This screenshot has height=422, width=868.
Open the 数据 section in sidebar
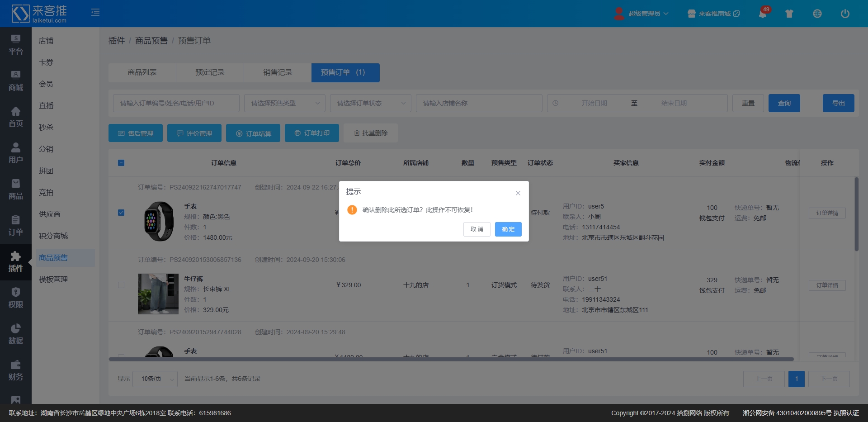pyautogui.click(x=15, y=335)
